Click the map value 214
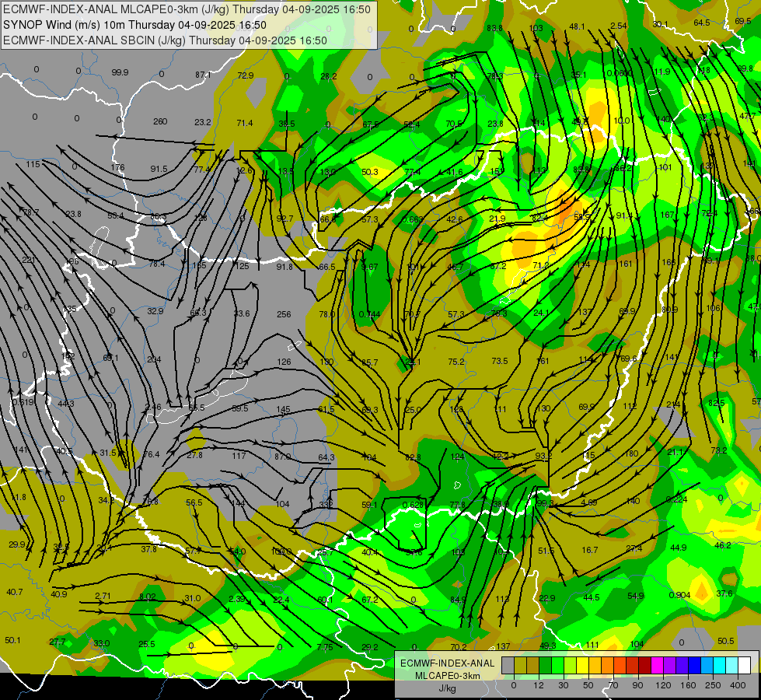 pos(672,404)
